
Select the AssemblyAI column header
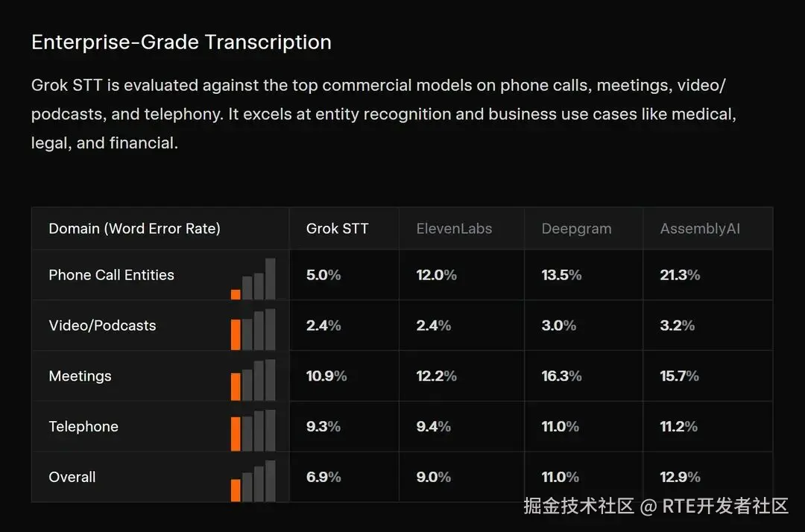pyautogui.click(x=700, y=229)
